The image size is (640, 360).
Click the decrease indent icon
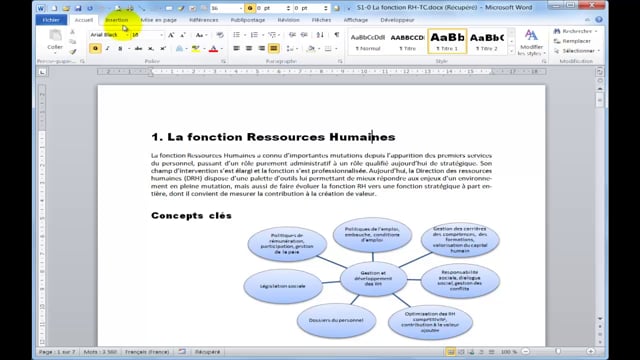(292, 35)
